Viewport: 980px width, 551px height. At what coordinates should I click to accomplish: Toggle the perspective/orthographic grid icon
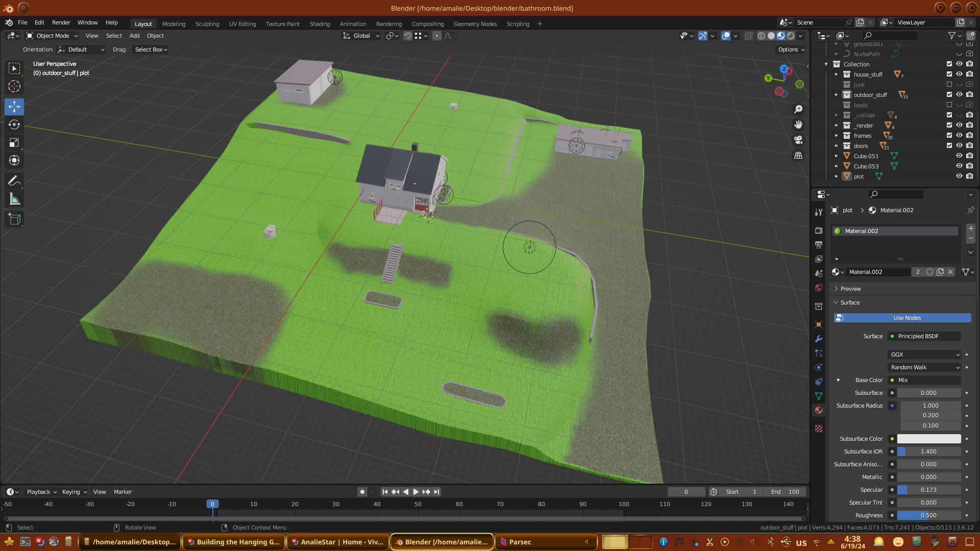798,155
